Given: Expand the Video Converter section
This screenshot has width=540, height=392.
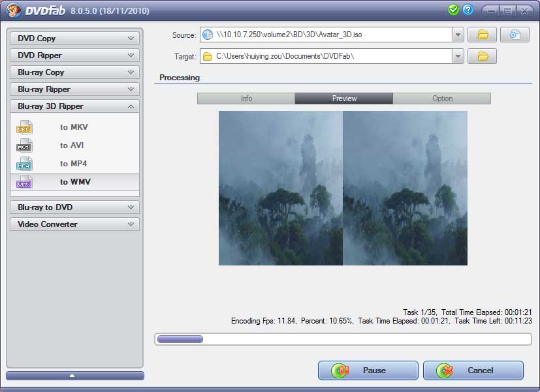Looking at the screenshot, I should click(74, 224).
